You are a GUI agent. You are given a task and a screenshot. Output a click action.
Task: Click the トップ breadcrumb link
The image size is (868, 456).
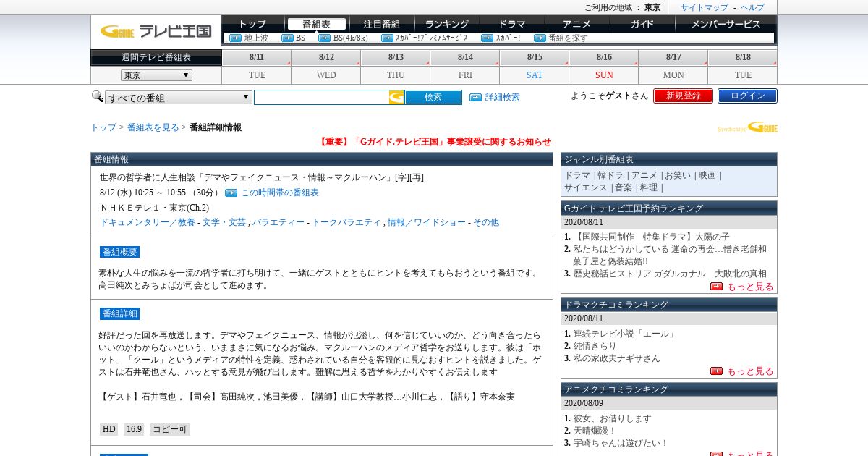pos(103,127)
